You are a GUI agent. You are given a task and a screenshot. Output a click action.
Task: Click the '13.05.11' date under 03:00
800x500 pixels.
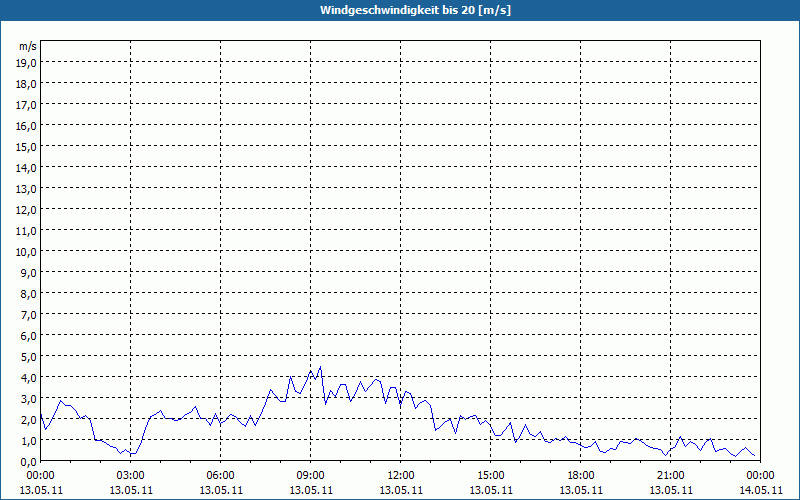point(131,490)
